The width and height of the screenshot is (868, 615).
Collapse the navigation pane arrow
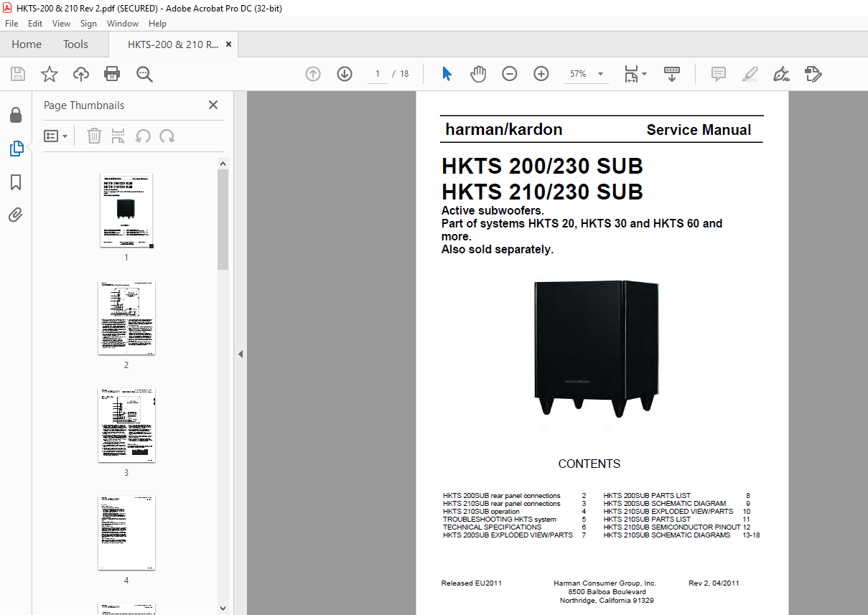pyautogui.click(x=241, y=354)
